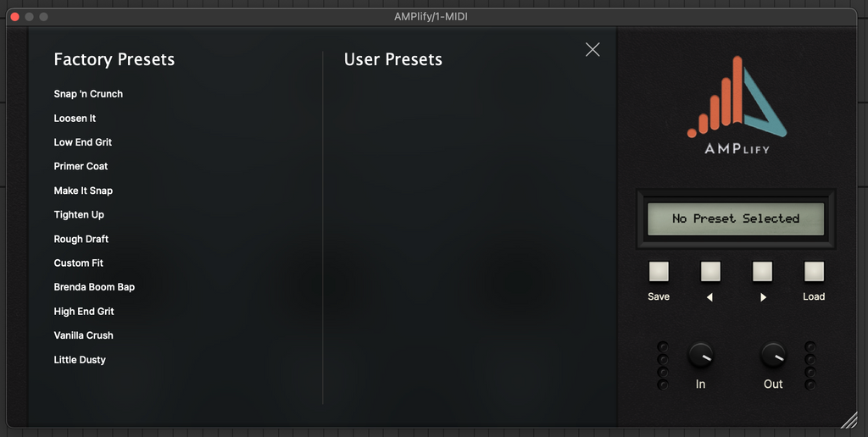This screenshot has width=868, height=437.
Task: Pick the Primer Coat preset
Action: [x=81, y=167]
